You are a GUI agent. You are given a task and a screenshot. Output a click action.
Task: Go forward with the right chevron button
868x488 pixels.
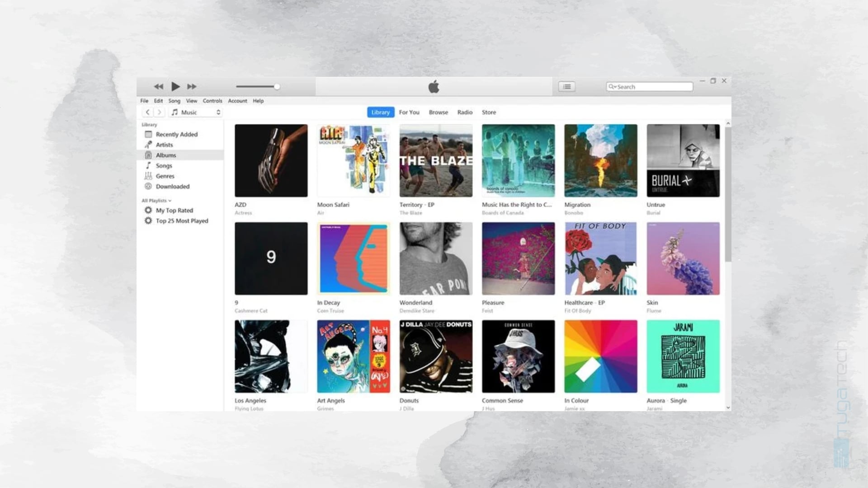pos(159,112)
